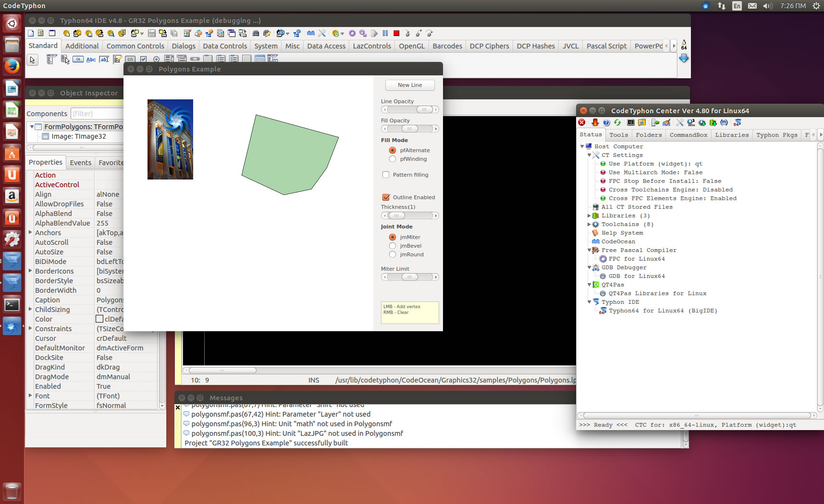Adjust the Miter Limit slider
Image resolution: width=824 pixels, height=504 pixels.
point(410,277)
